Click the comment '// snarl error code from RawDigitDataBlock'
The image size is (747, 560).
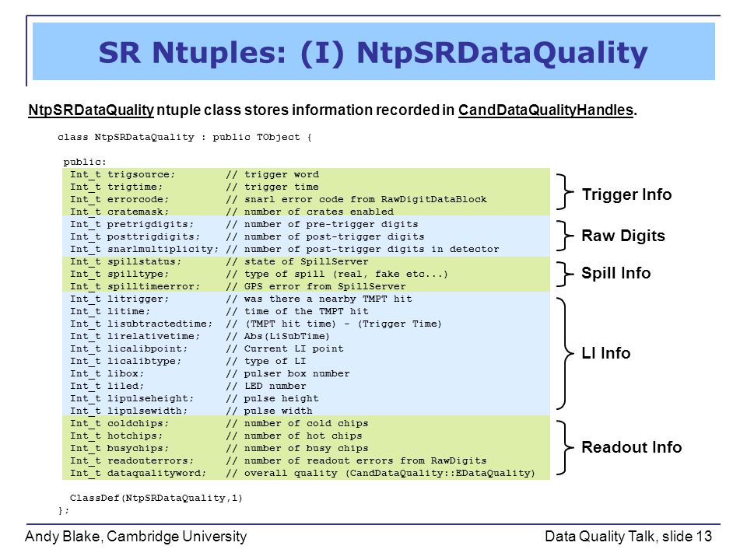pyautogui.click(x=356, y=199)
